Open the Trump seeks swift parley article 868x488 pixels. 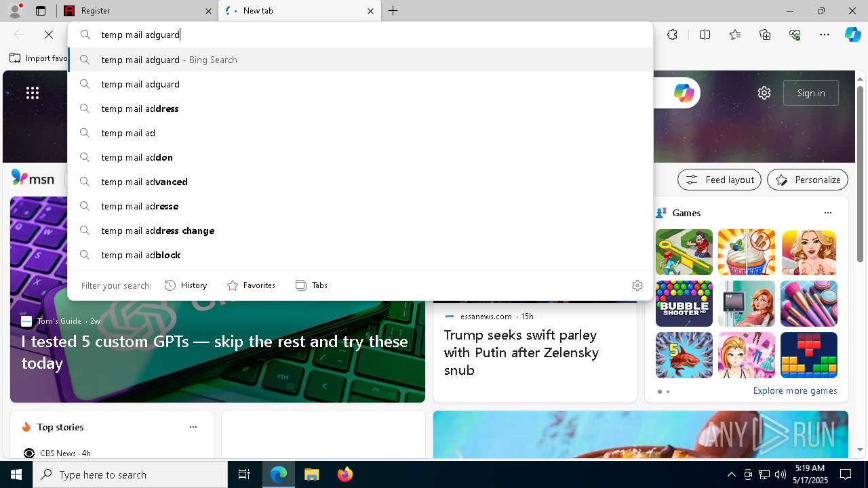coord(521,352)
